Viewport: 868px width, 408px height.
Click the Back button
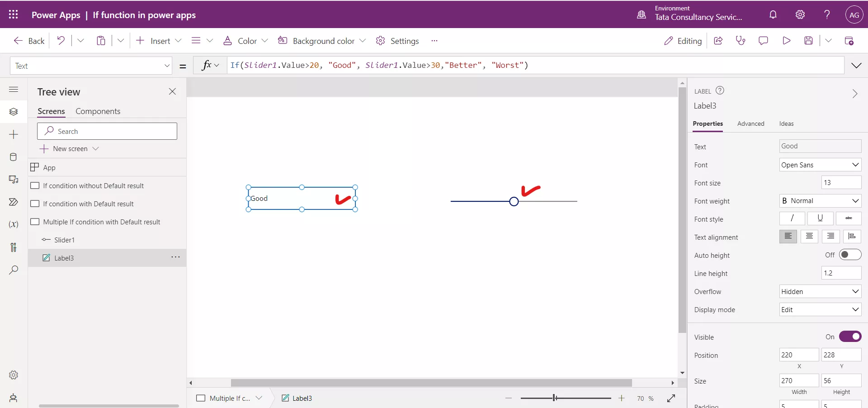[x=28, y=41]
